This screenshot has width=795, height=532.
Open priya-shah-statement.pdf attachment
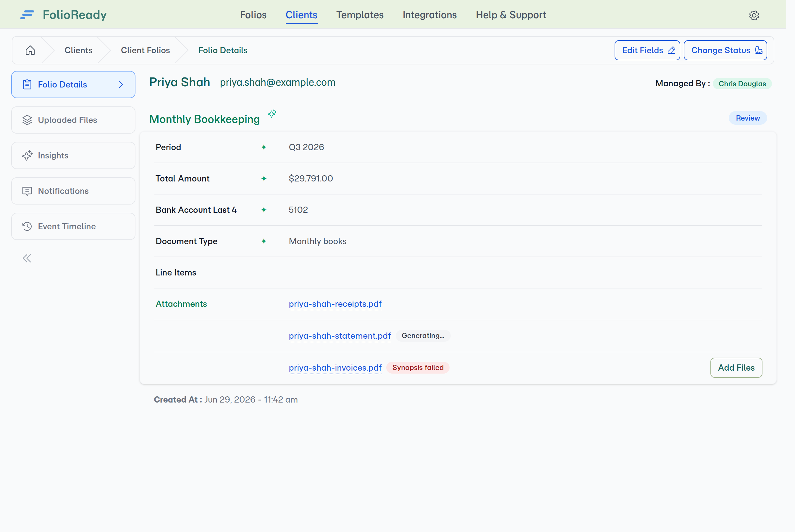click(x=340, y=336)
